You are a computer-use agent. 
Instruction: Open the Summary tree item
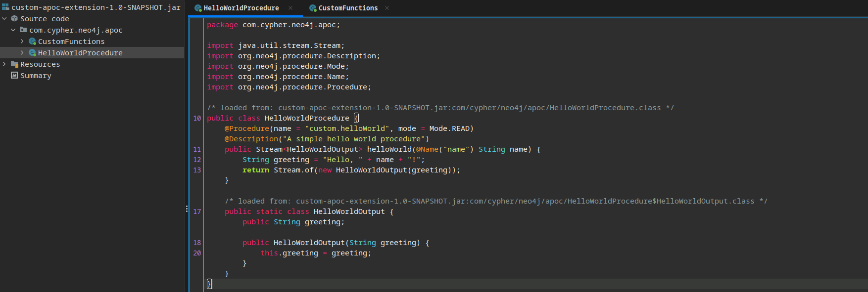pos(36,76)
